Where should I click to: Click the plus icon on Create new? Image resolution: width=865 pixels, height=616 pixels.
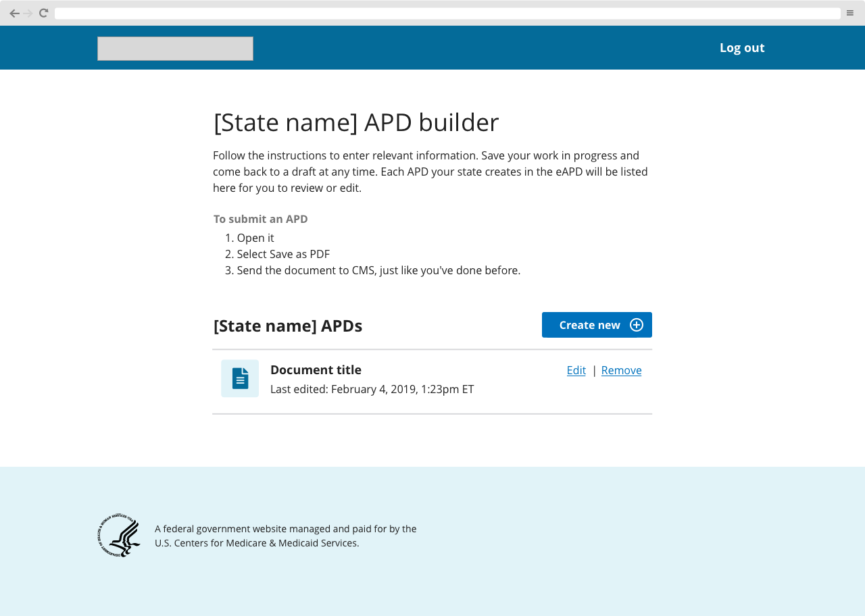(636, 325)
